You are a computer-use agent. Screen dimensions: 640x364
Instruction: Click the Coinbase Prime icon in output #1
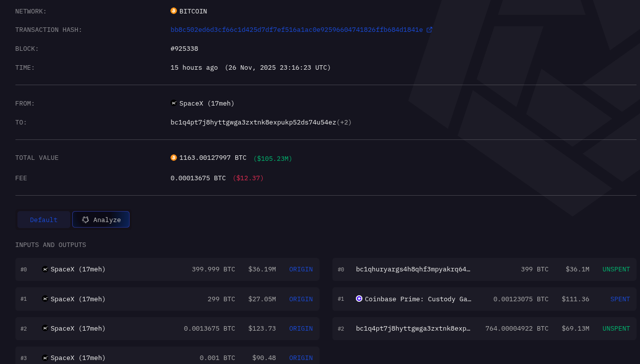click(359, 299)
